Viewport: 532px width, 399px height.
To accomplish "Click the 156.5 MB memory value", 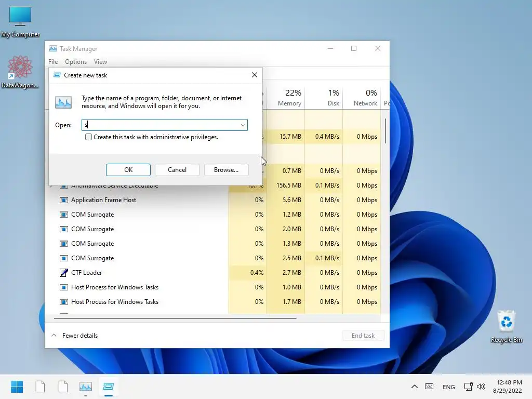I will point(289,185).
